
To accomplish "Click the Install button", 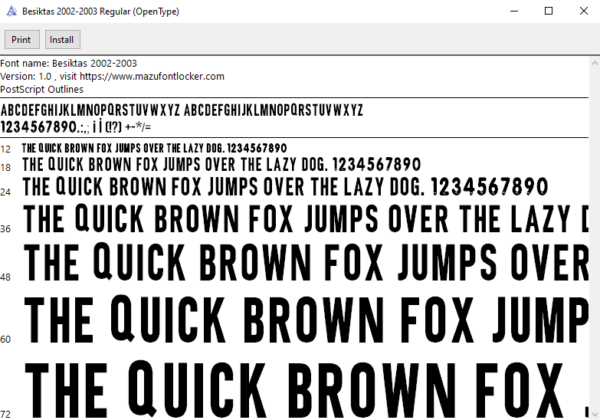I will click(x=63, y=40).
